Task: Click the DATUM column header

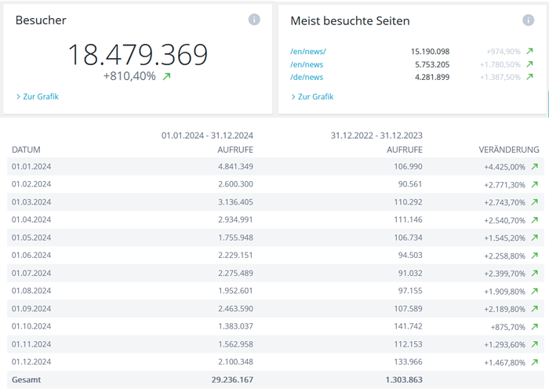Action: (25, 149)
